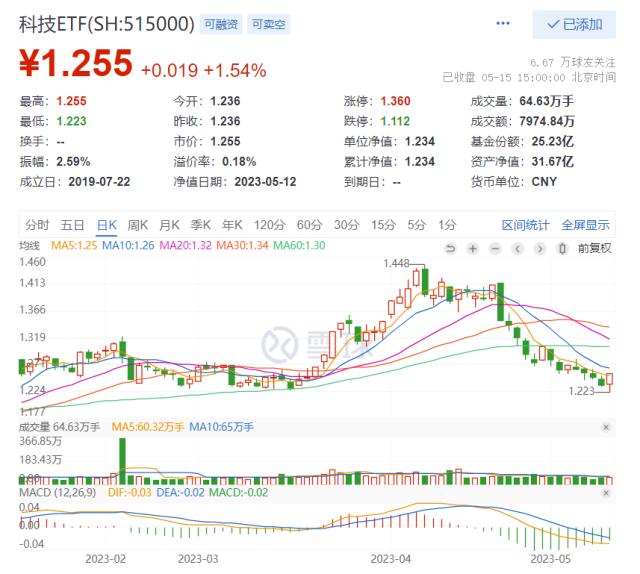Click the ¥1.255 current price

point(76,63)
